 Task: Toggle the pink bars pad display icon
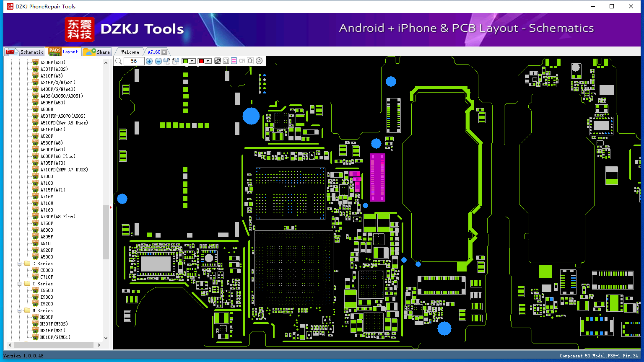[234, 61]
